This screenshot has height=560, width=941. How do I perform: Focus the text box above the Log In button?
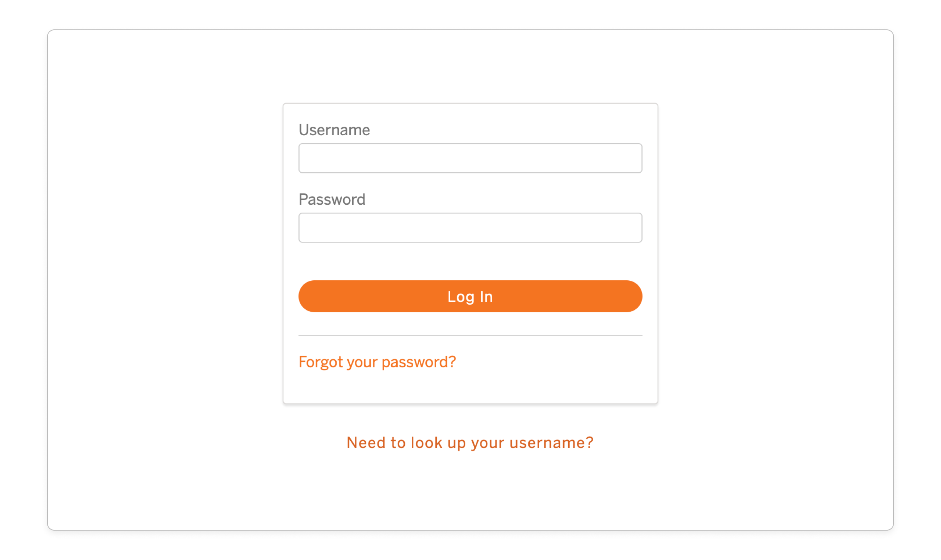pyautogui.click(x=470, y=227)
